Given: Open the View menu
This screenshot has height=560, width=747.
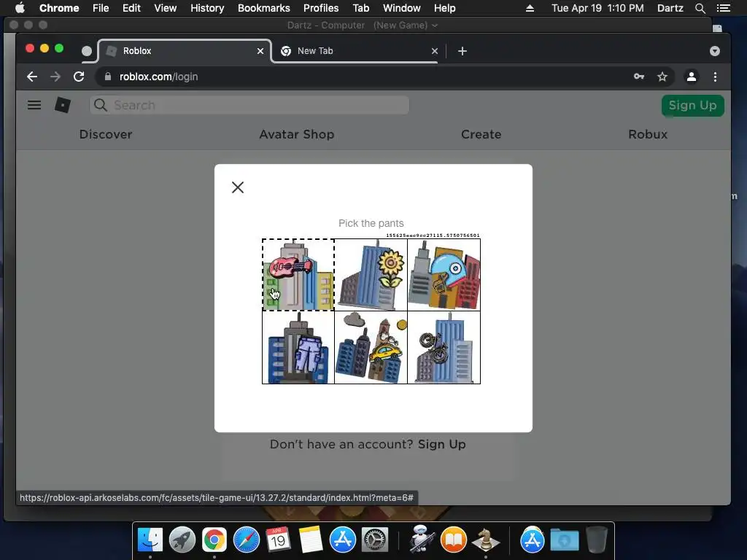Looking at the screenshot, I should (166, 8).
